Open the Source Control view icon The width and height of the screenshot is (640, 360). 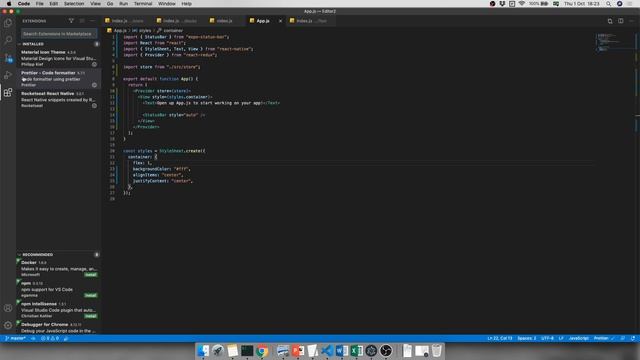pyautogui.click(x=8, y=58)
